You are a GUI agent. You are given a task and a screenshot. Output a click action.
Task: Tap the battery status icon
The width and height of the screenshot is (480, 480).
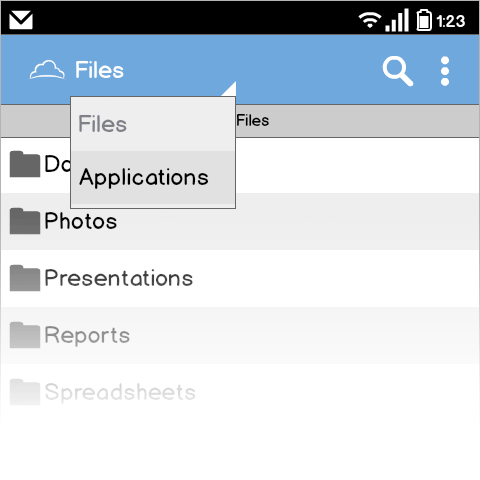(424, 20)
